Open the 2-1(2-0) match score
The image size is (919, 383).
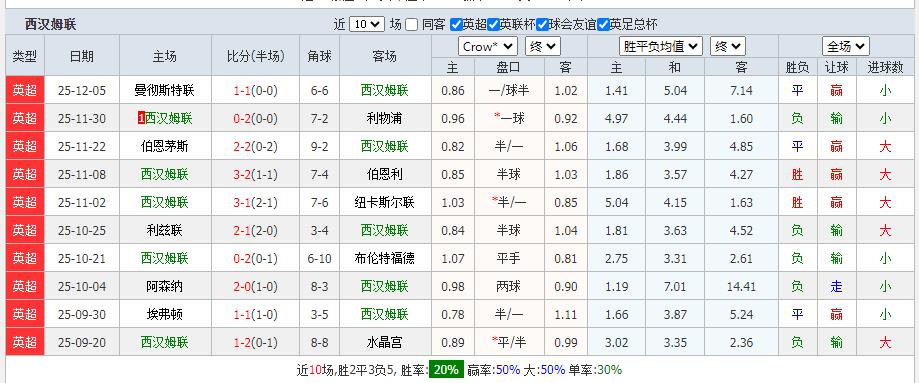tap(256, 231)
